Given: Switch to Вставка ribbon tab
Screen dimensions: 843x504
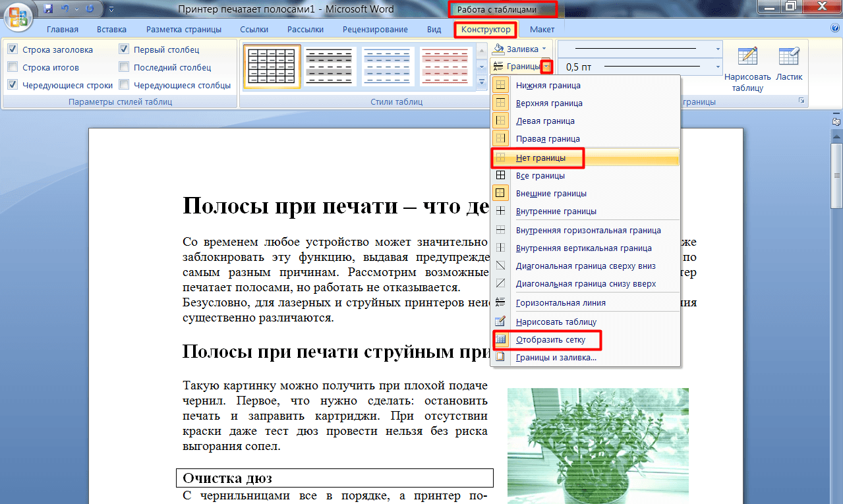Looking at the screenshot, I should (x=112, y=30).
